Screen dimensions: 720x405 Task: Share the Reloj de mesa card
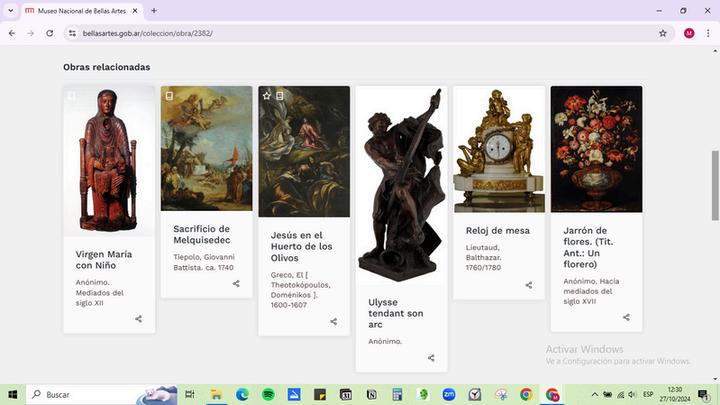(529, 285)
